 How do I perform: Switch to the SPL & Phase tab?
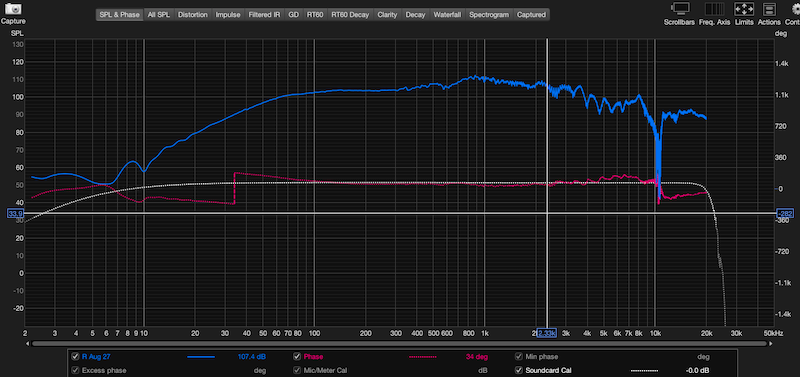coord(119,15)
